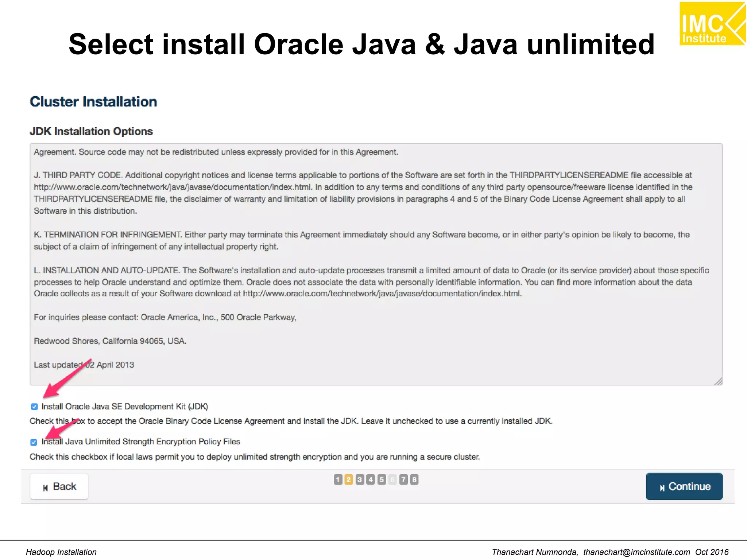Click the 'Install Oracle Java SE Development Kit (JDK)' label
Screen dimensions: 747x560
click(x=125, y=407)
